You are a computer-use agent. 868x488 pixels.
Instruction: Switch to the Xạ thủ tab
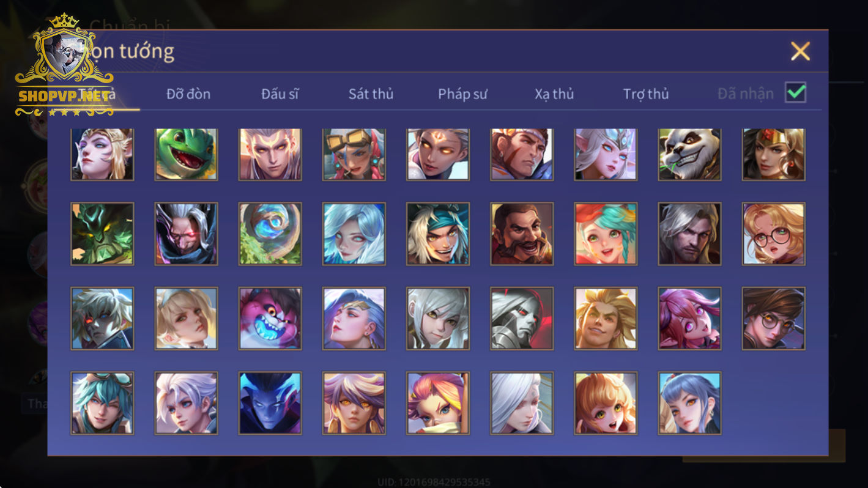point(554,94)
